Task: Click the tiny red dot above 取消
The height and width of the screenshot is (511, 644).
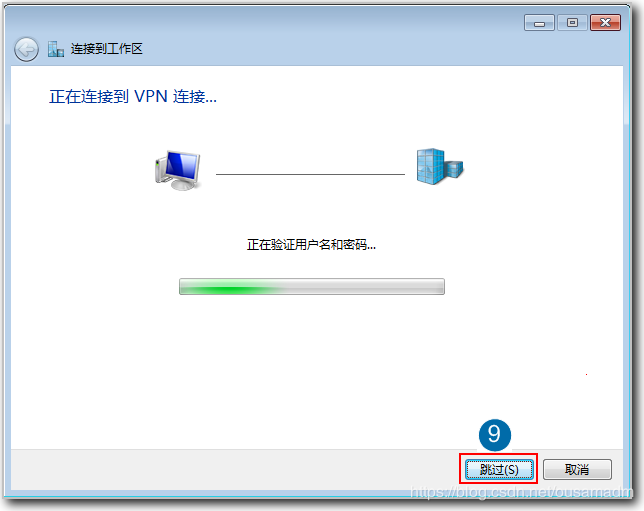Action: 586,374
